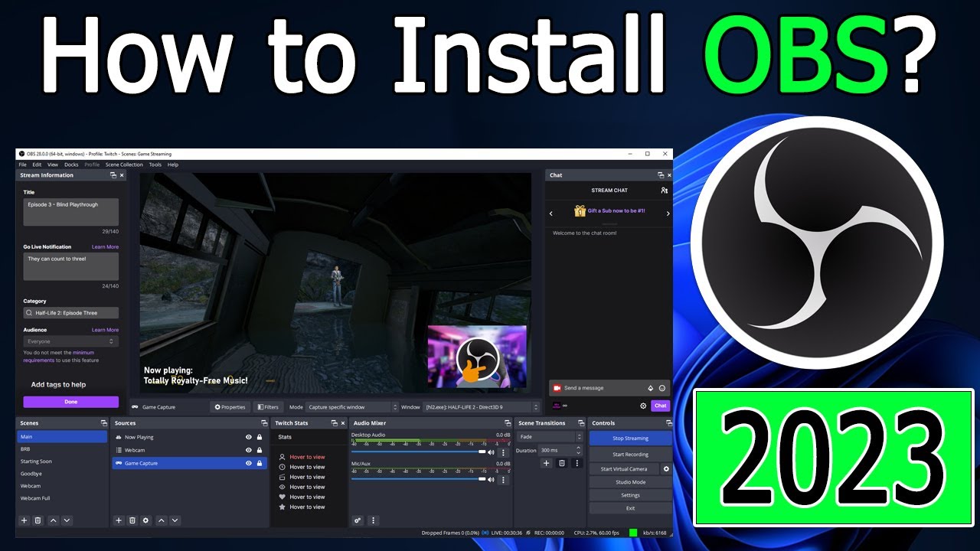Screen dimensions: 980x551
Task: Click Start Recording
Action: tap(631, 455)
